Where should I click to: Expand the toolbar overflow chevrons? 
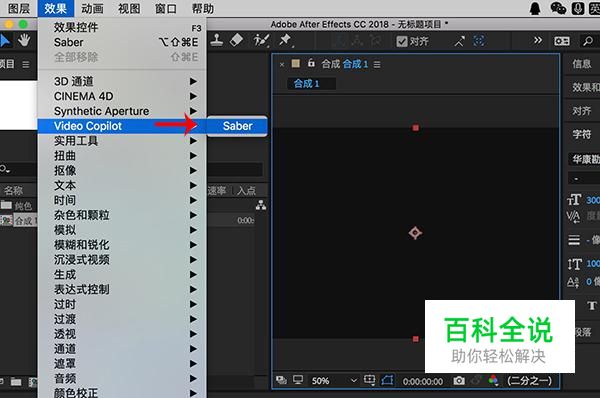click(538, 40)
